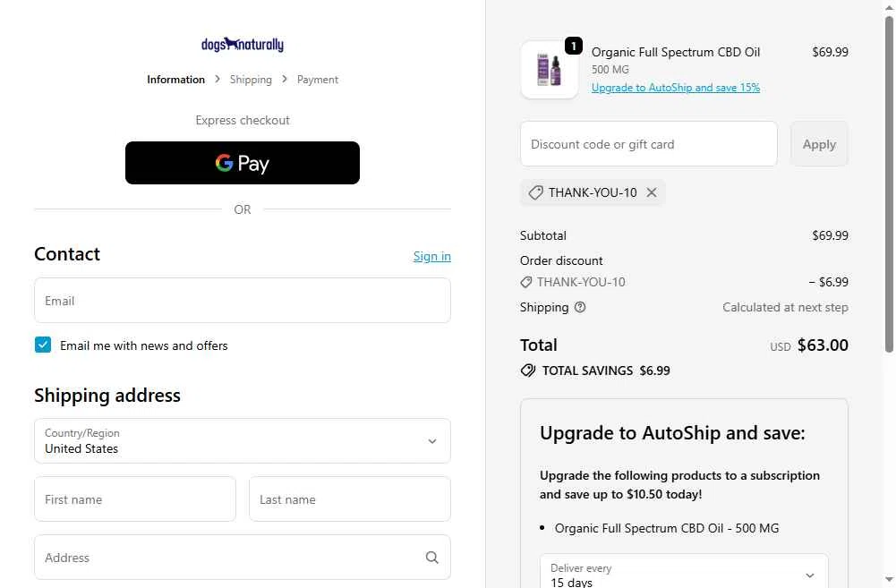Click the 500 MG variant label
Viewport: 896px width, 588px height.
610,70
